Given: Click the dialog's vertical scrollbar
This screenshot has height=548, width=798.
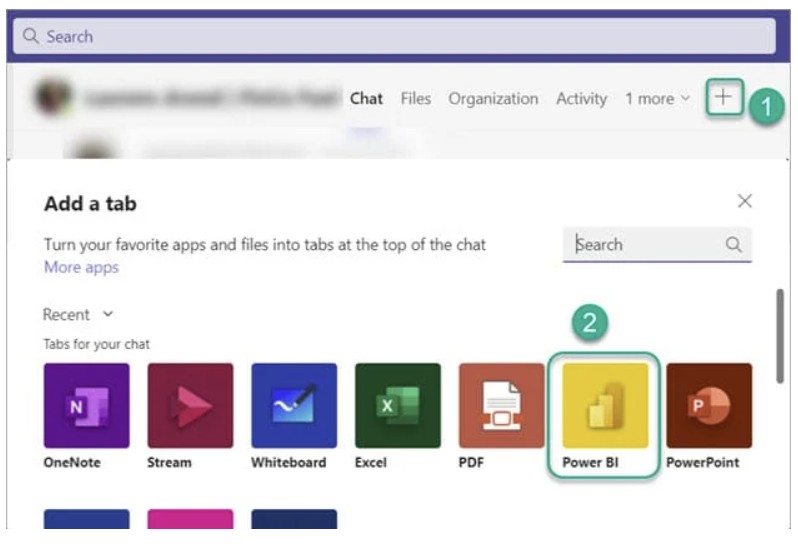Looking at the screenshot, I should (x=780, y=336).
